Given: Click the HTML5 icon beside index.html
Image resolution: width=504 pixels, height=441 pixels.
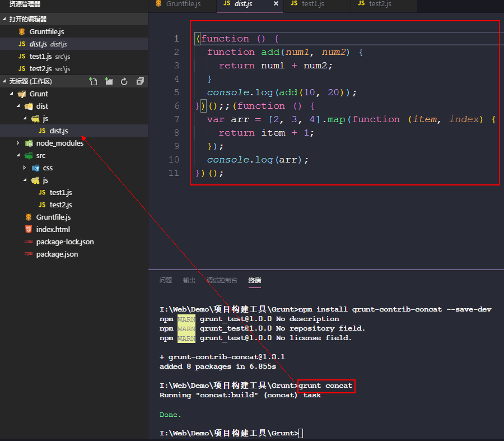Looking at the screenshot, I should click(28, 229).
